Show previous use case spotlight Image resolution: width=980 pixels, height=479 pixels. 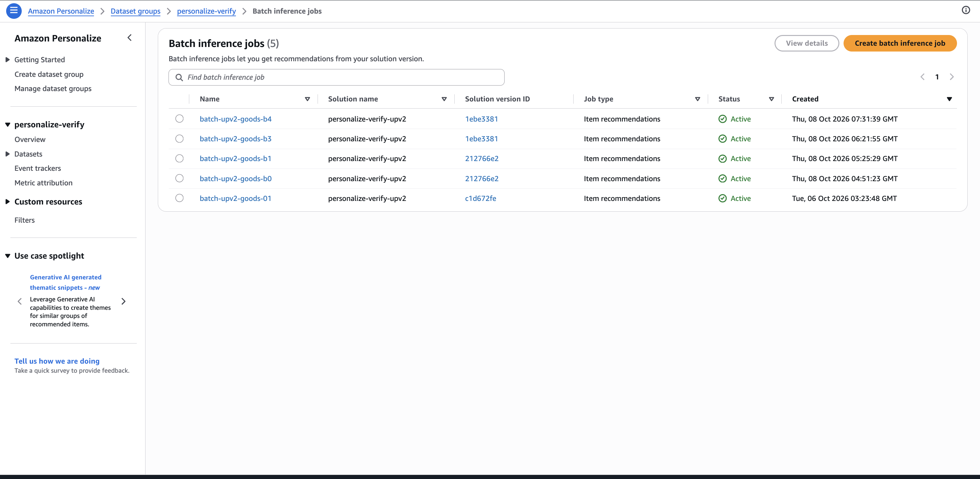pyautogui.click(x=20, y=301)
